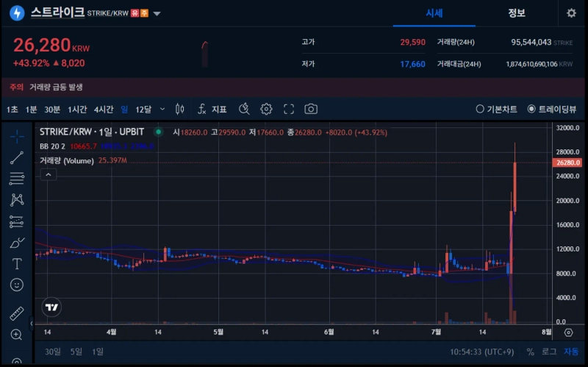Viewport: 588px width, 367px height.
Task: Select the ruler measure tool
Action: (x=17, y=313)
